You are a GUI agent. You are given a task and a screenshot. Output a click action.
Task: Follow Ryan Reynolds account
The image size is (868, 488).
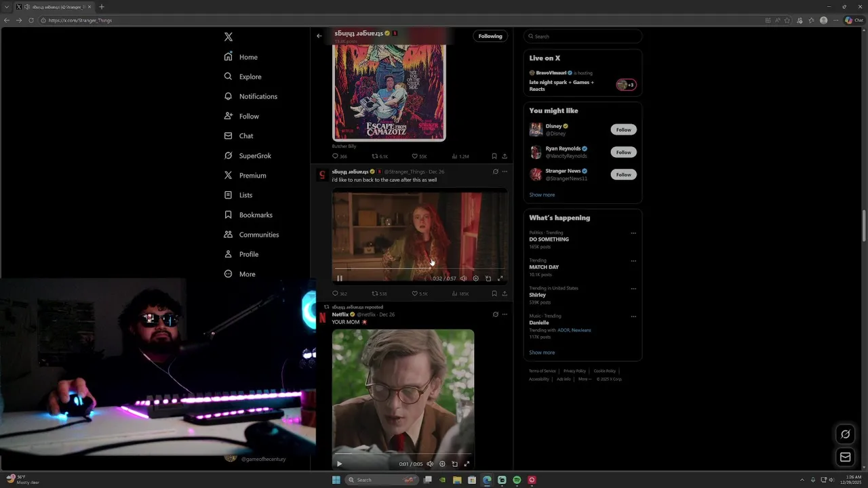[623, 152]
